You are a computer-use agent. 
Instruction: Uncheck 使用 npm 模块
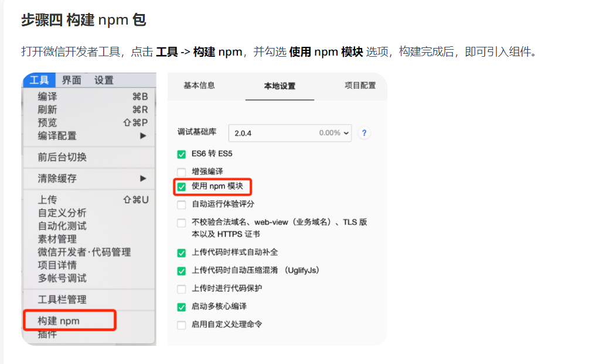[181, 186]
